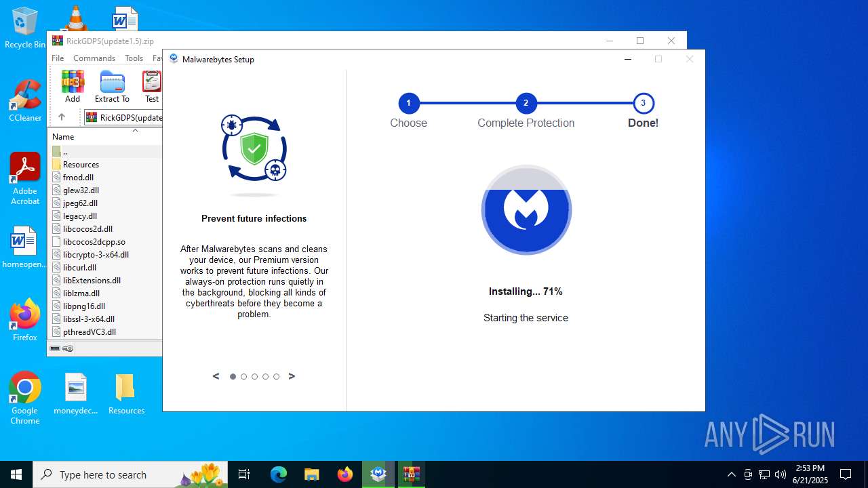Viewport: 868px width, 488px height.
Task: Click the drive icon in WinRAR status bar
Action: tap(55, 348)
